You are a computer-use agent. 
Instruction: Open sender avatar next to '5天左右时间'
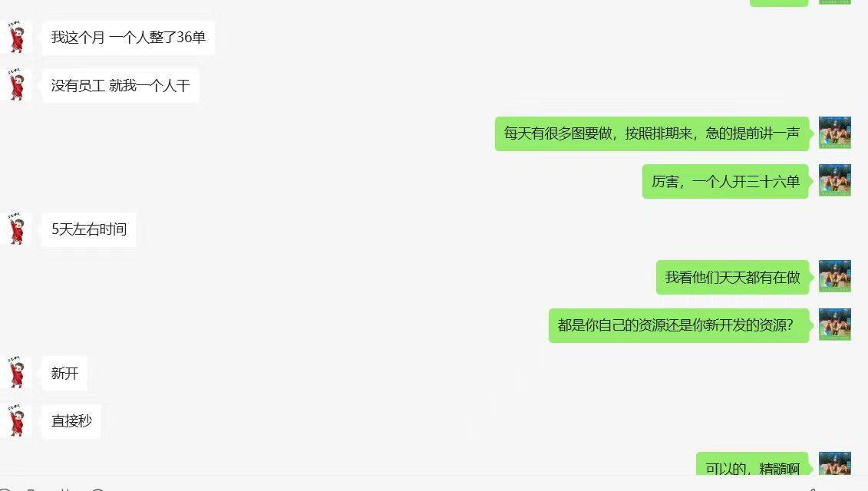coord(16,229)
